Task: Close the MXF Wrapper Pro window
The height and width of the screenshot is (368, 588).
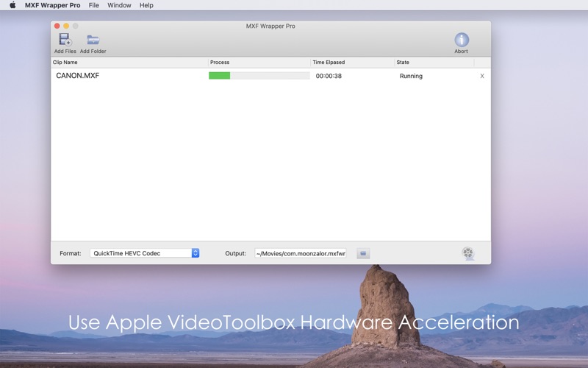Action: [57, 26]
